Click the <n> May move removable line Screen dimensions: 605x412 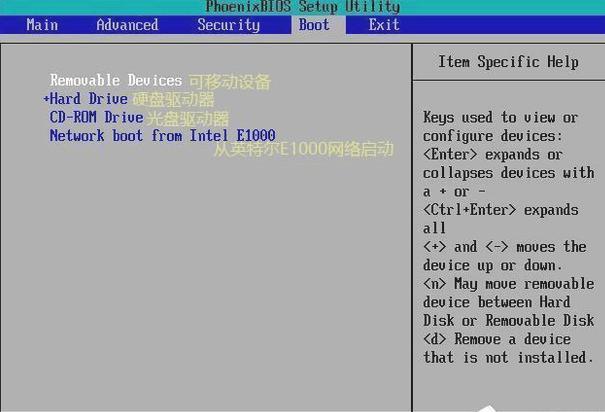[x=509, y=284]
